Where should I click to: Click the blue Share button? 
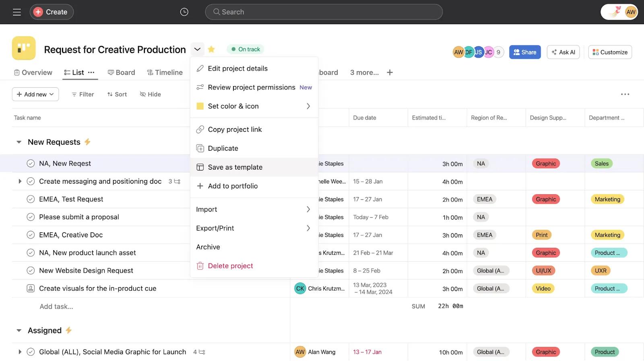tap(525, 52)
